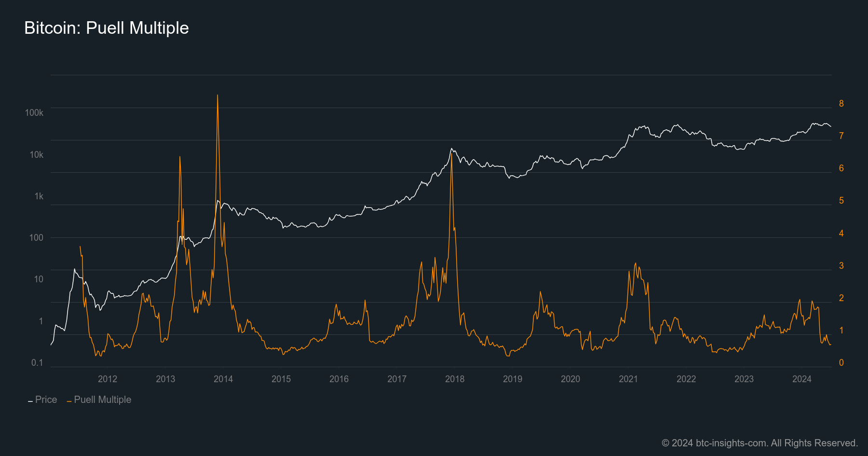The height and width of the screenshot is (456, 868).
Task: Click the 2022 x-axis label
Action: click(686, 379)
